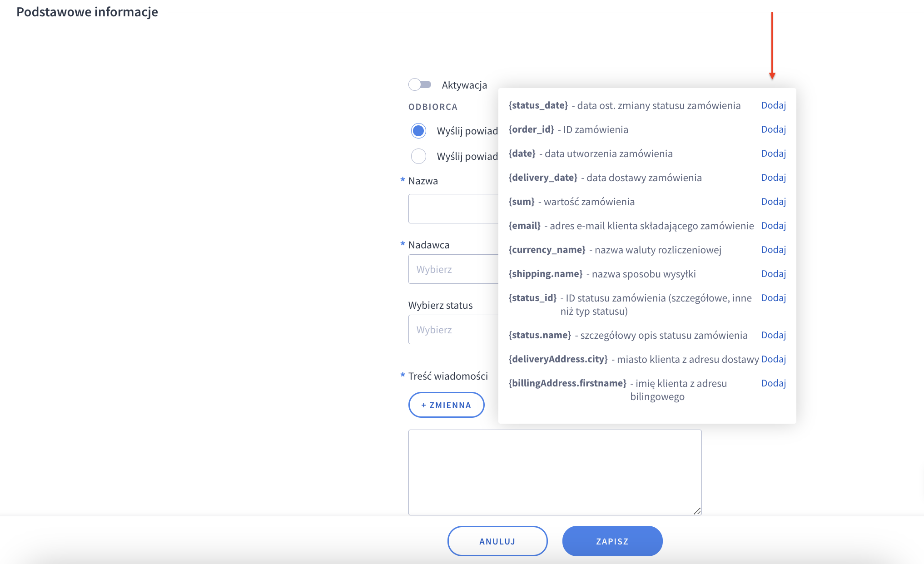Image resolution: width=924 pixels, height=564 pixels.
Task: Toggle the Aktywacja switch
Action: click(420, 84)
